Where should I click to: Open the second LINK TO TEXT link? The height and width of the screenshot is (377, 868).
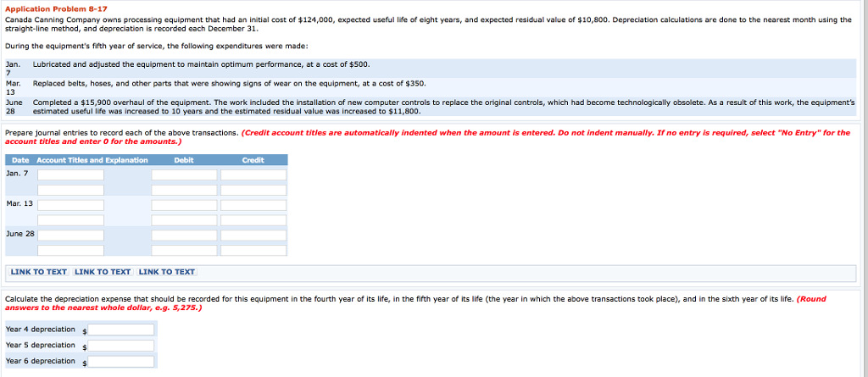click(x=103, y=272)
